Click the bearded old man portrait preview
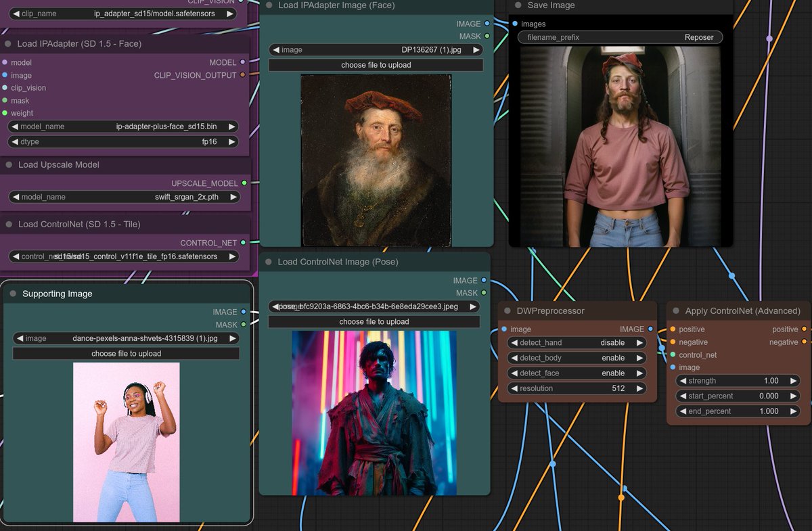 [x=376, y=160]
